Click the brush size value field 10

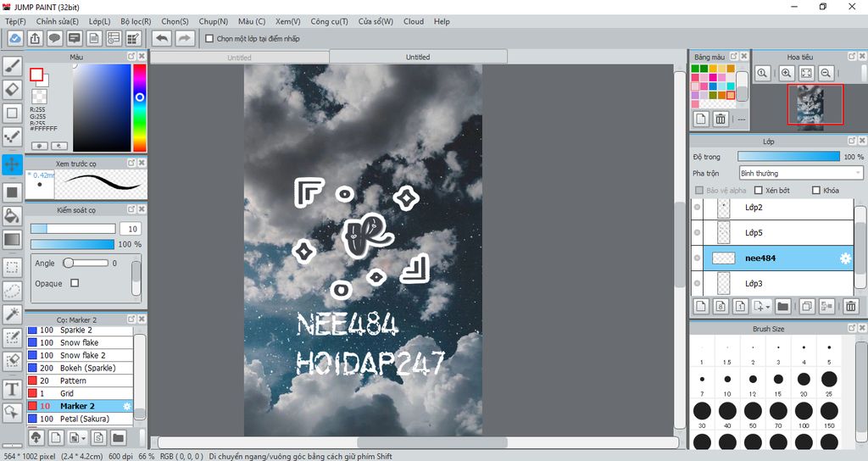[132, 229]
